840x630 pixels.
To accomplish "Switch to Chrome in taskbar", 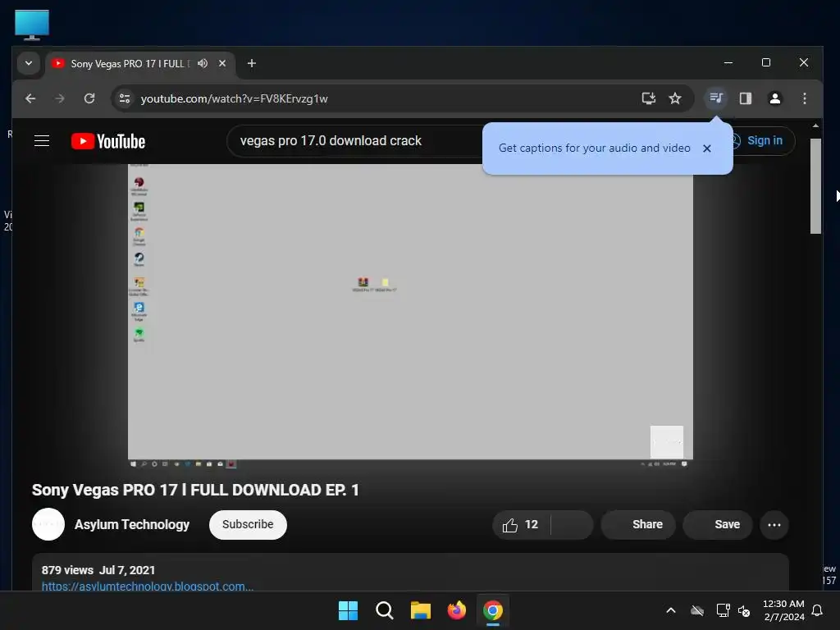I will coord(493,610).
